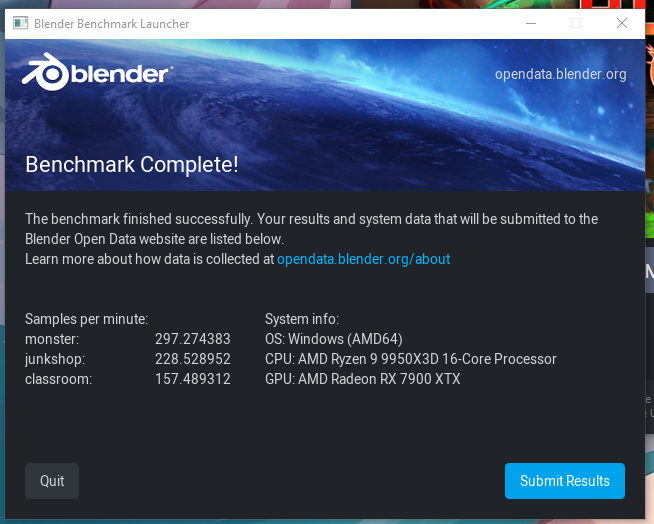Click the Submit Results button

click(x=565, y=481)
